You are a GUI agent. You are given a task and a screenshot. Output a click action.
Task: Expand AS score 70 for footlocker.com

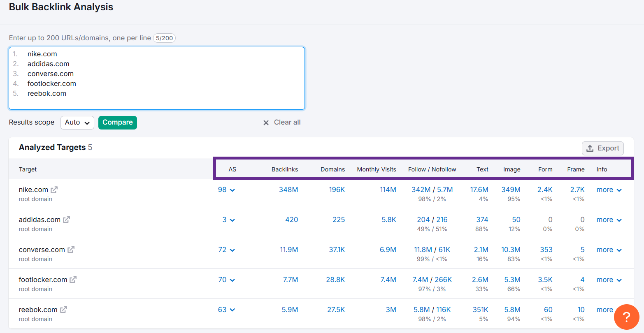[226, 280]
